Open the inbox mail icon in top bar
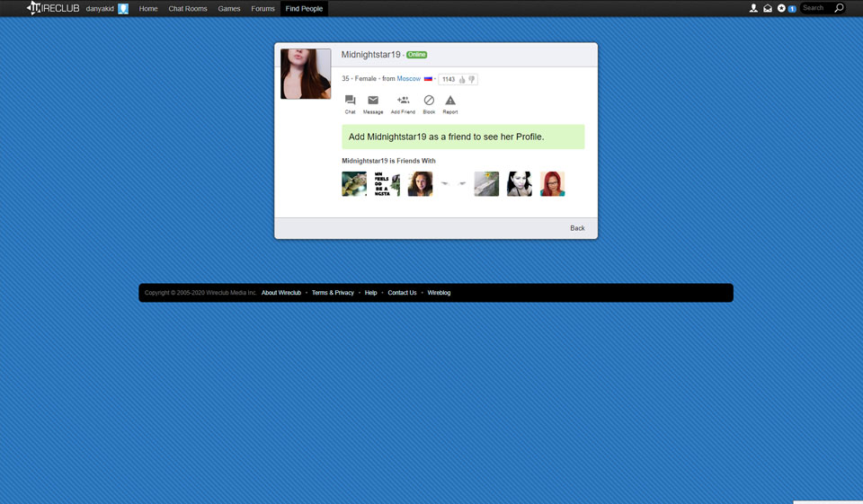 [768, 8]
